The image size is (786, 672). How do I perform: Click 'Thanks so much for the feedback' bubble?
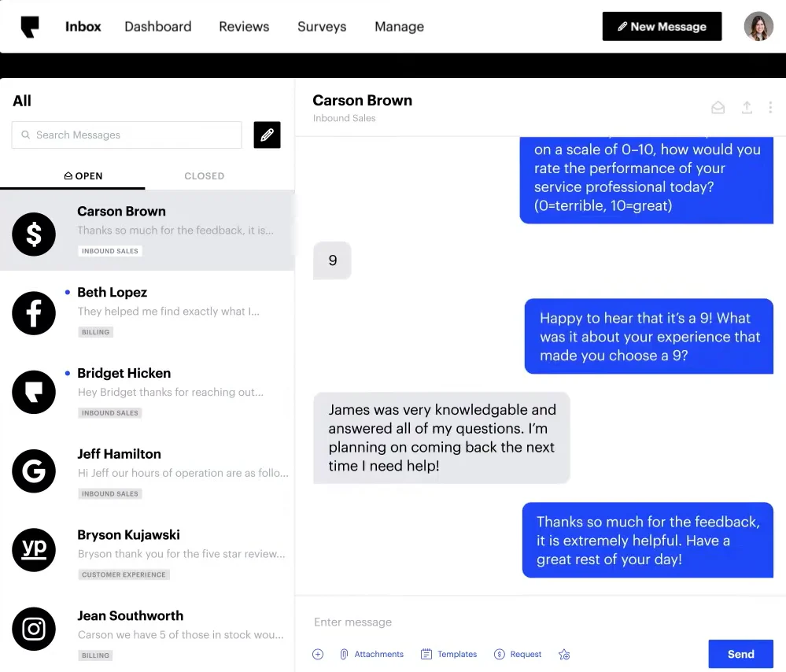pyautogui.click(x=648, y=540)
